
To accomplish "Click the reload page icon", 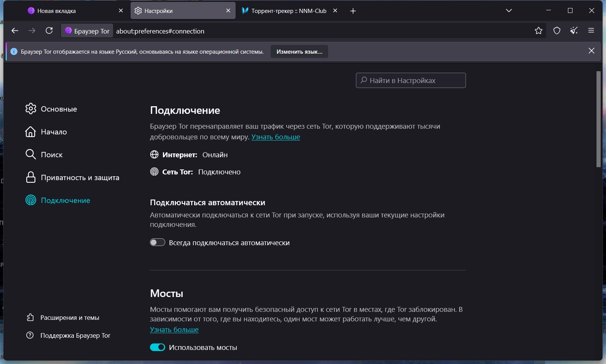I will [49, 31].
